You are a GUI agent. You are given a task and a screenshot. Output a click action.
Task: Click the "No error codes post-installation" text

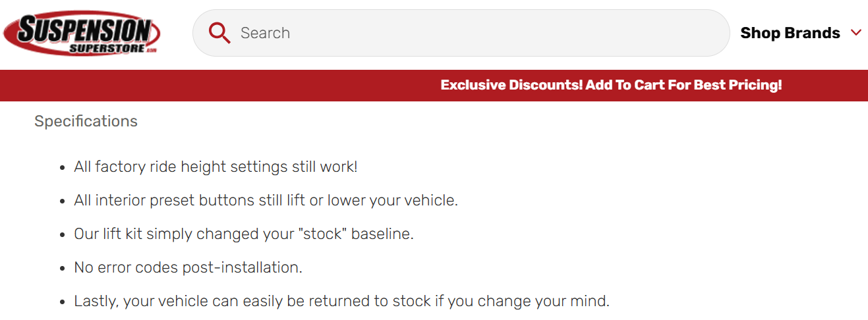pos(188,268)
